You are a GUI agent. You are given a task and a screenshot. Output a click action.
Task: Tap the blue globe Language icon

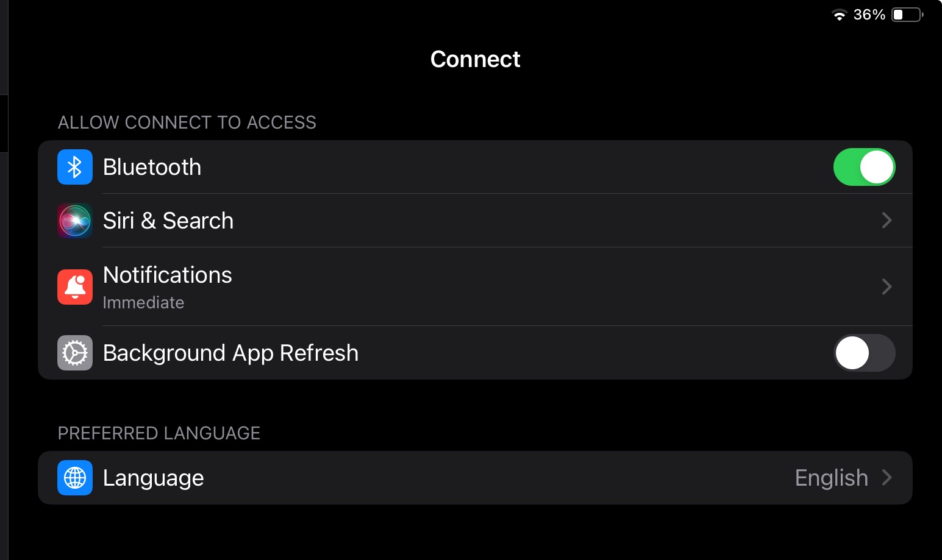(75, 478)
